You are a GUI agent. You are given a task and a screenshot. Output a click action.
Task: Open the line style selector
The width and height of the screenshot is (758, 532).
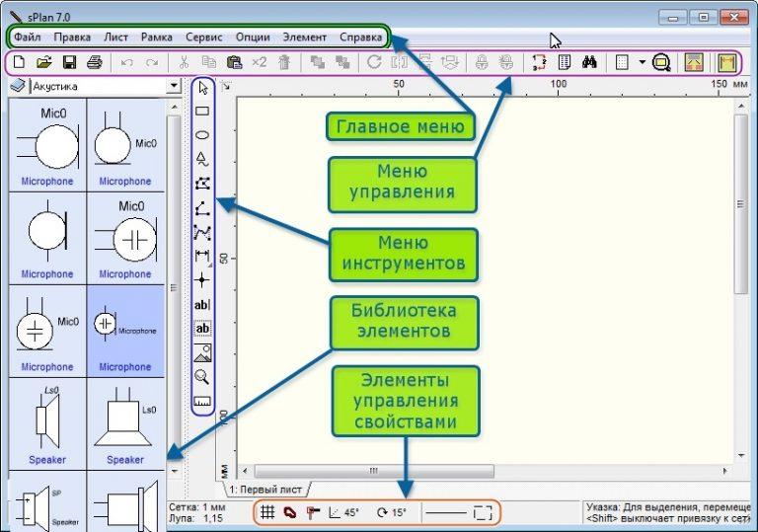click(x=446, y=512)
